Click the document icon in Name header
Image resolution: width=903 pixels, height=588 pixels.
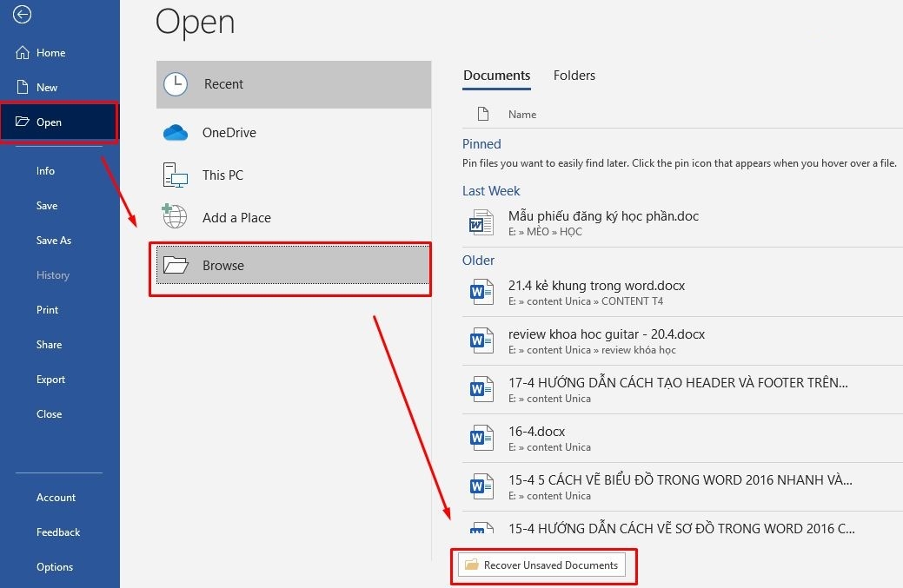pyautogui.click(x=483, y=114)
